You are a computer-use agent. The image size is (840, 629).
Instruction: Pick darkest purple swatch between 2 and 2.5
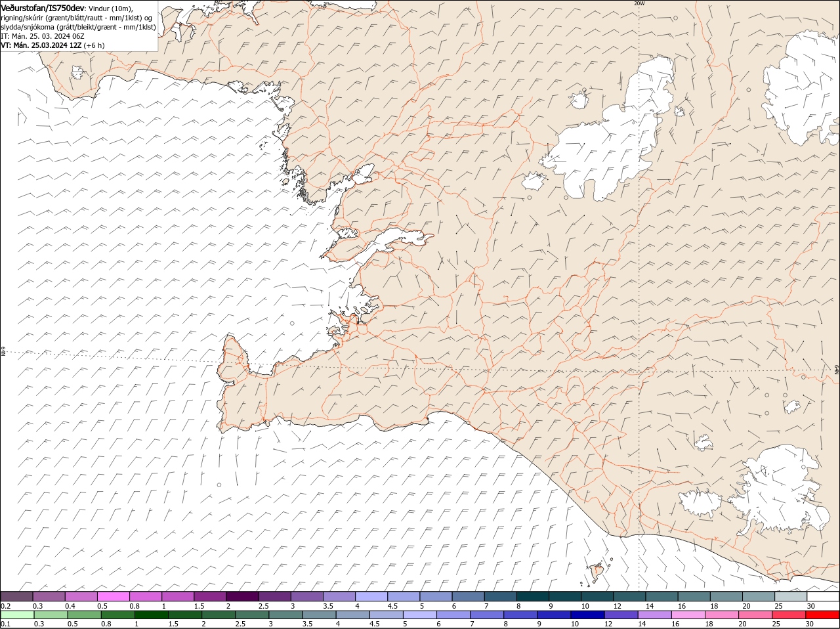click(x=242, y=596)
